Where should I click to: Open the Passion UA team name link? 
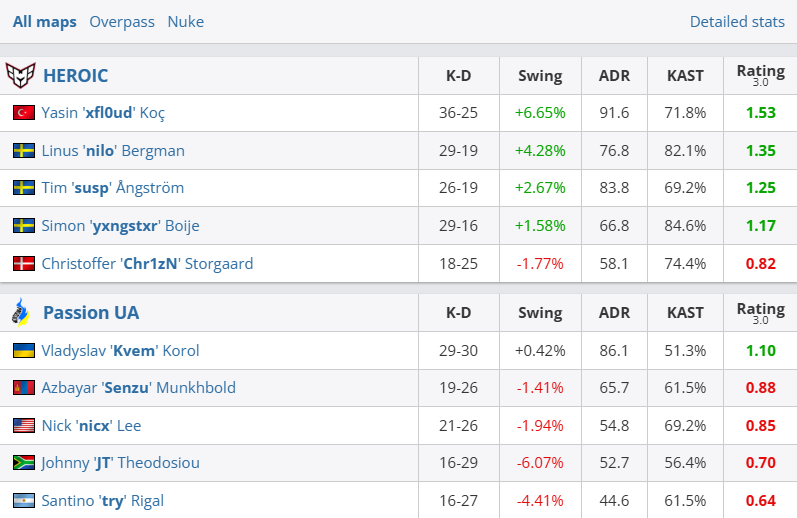click(90, 312)
